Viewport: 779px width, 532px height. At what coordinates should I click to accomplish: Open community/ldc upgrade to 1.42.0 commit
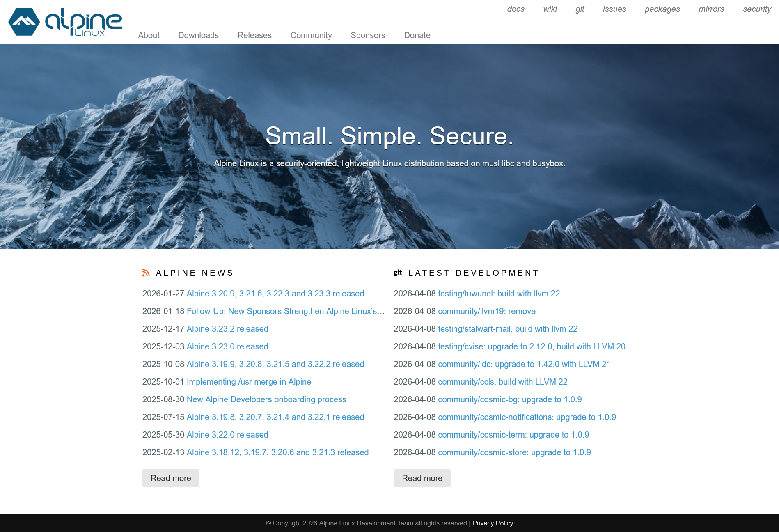(524, 364)
